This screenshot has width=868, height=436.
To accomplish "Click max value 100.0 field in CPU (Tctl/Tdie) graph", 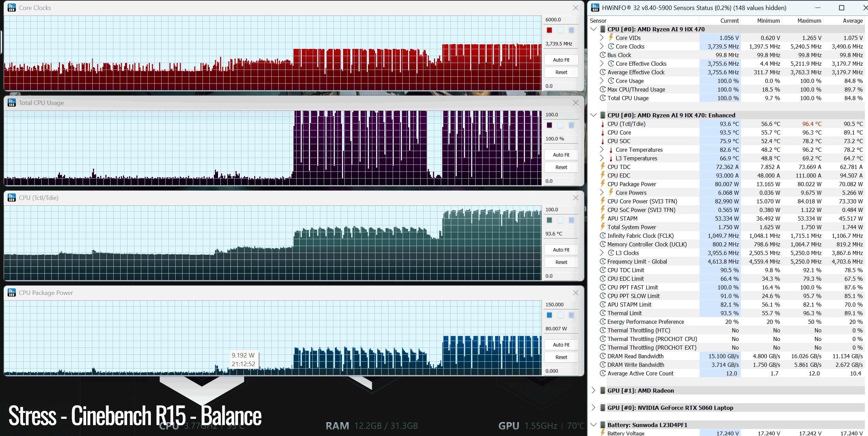I will point(561,210).
